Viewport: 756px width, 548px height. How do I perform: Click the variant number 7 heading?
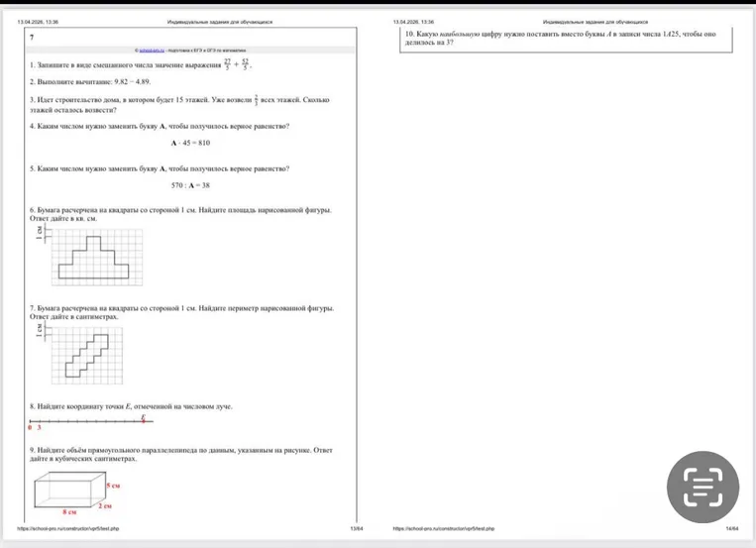pos(32,36)
